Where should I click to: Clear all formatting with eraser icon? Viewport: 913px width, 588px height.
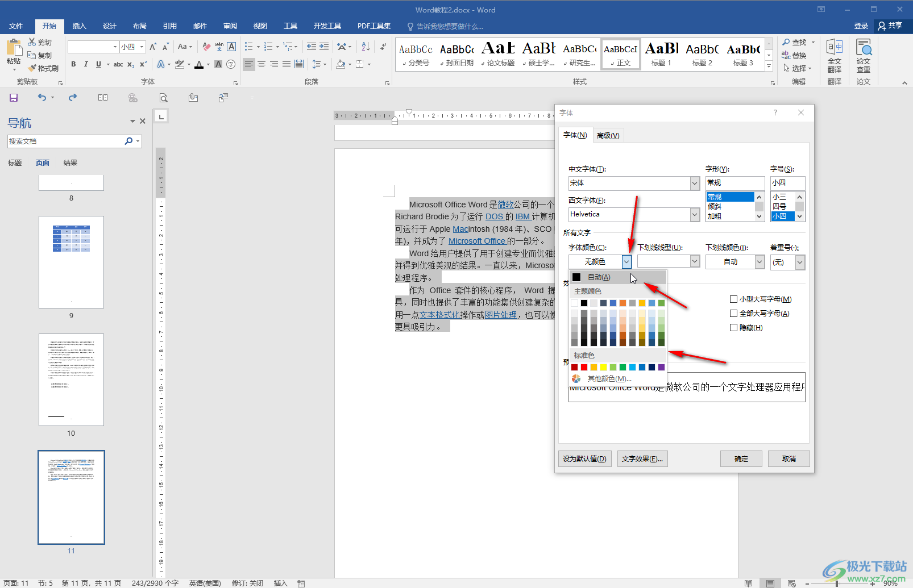click(x=206, y=47)
